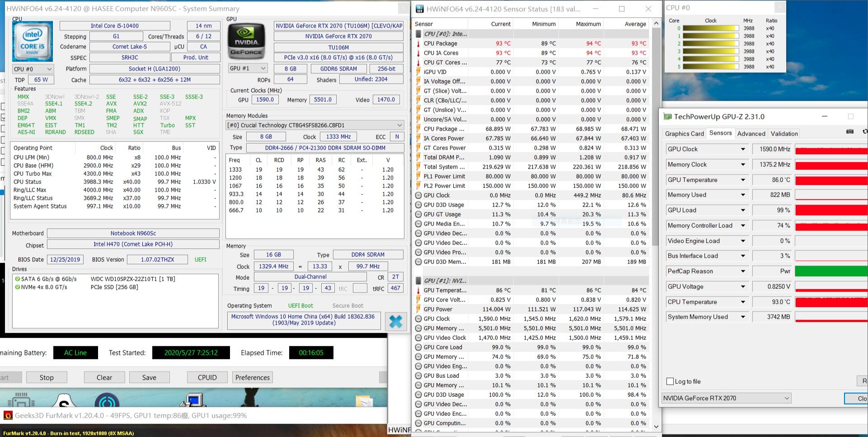Image resolution: width=868 pixels, height=437 pixels.
Task: Open the GPU #1 selector dropdown
Action: tap(248, 69)
